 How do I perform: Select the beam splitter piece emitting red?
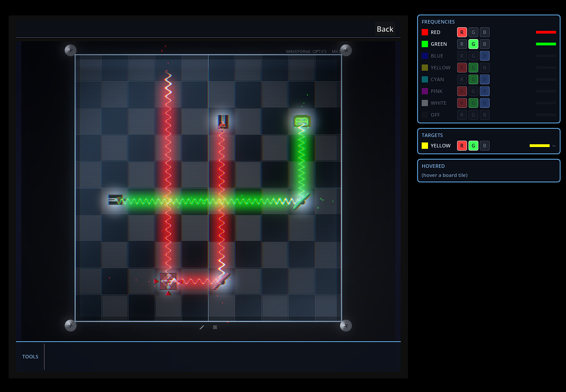pos(168,281)
